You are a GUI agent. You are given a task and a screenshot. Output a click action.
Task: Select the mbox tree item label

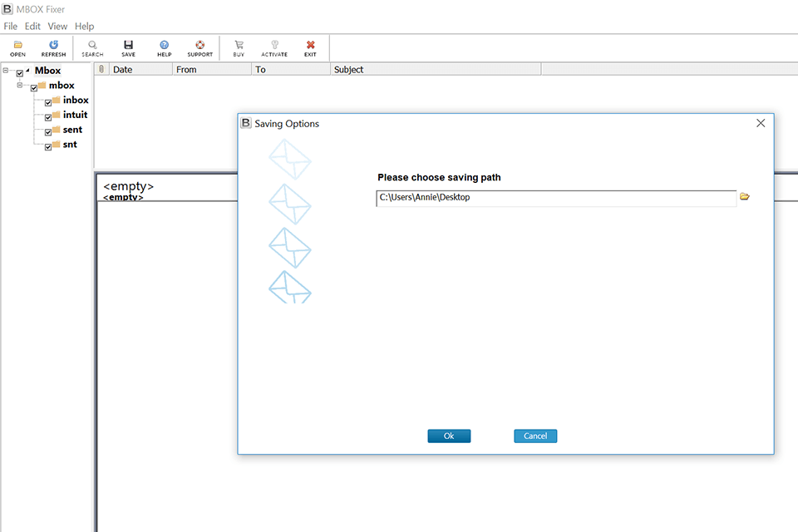[x=62, y=85]
